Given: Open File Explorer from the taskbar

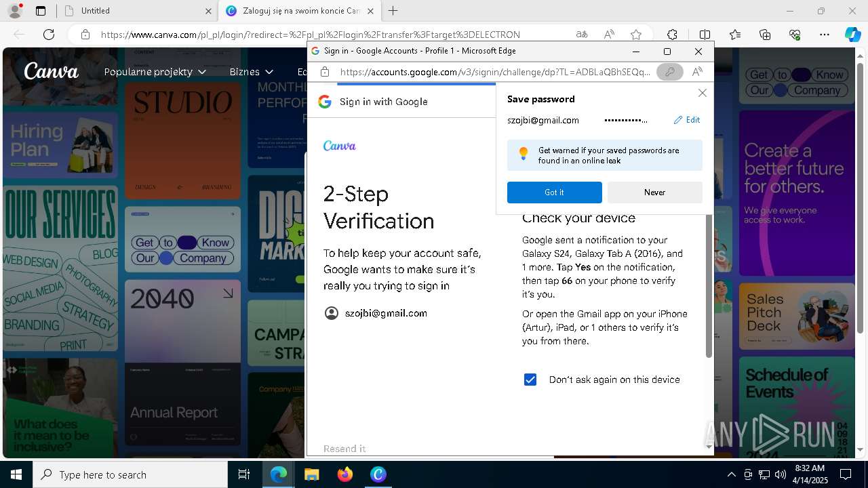Looking at the screenshot, I should [x=311, y=474].
